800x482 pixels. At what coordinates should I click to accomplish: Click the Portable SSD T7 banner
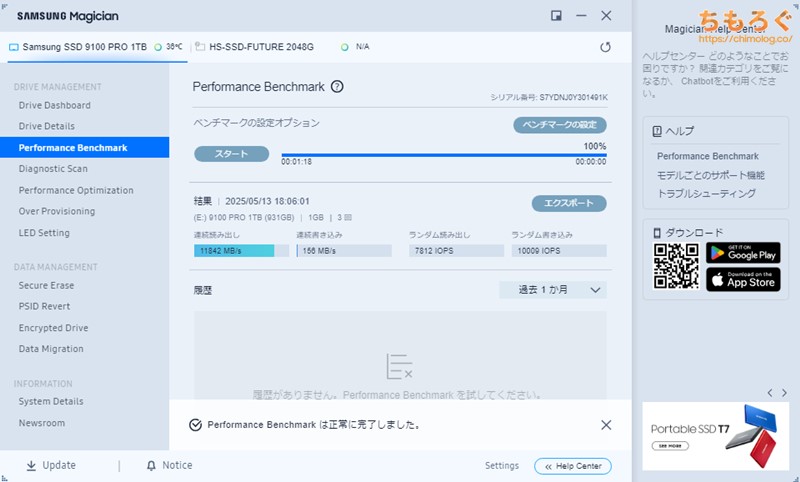click(x=715, y=436)
